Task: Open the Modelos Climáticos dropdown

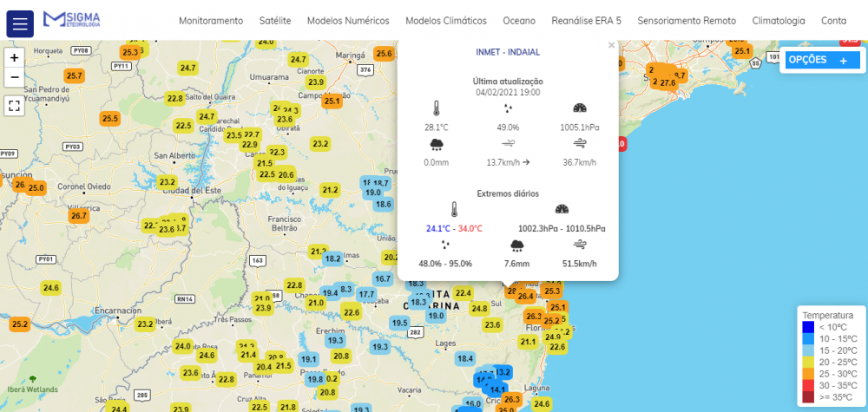Action: [x=446, y=21]
